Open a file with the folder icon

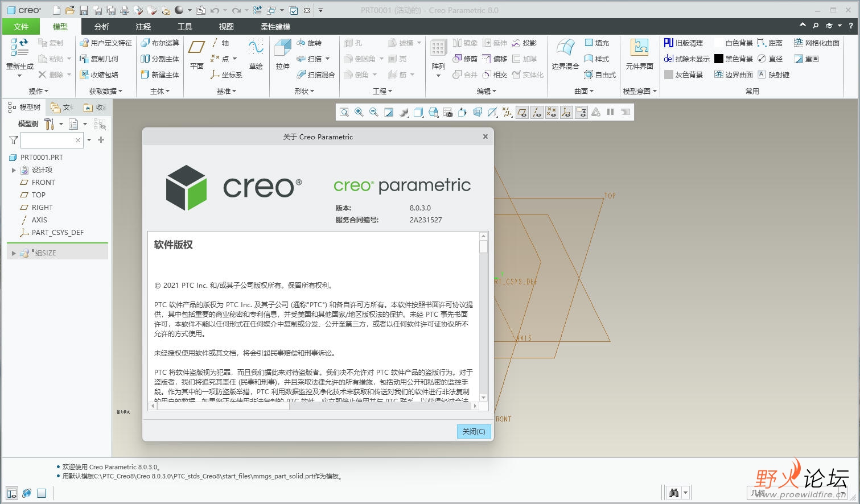(70, 10)
